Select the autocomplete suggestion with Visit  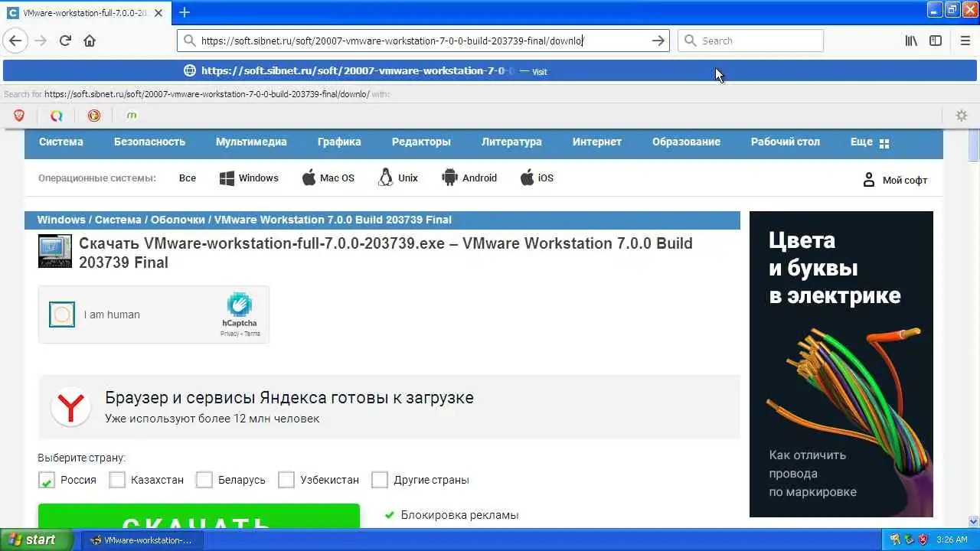click(x=490, y=70)
